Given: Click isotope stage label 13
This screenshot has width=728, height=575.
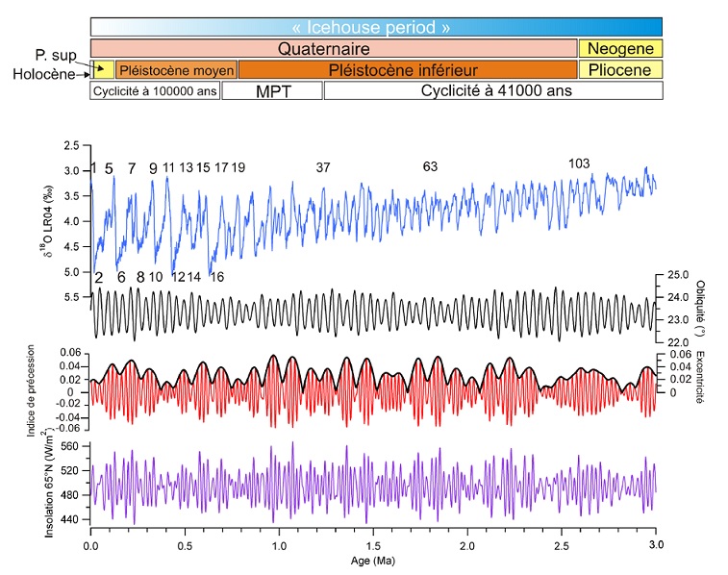Looking at the screenshot, I should (x=187, y=167).
